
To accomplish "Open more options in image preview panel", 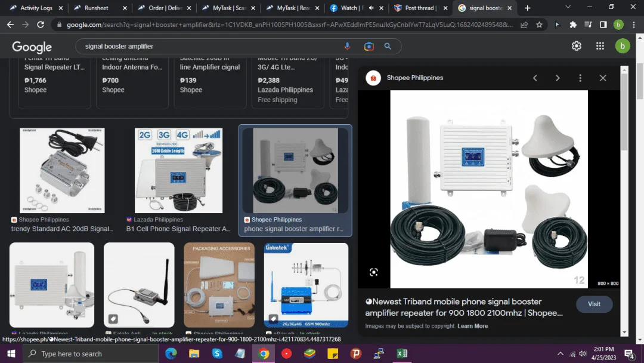I will 580,78.
